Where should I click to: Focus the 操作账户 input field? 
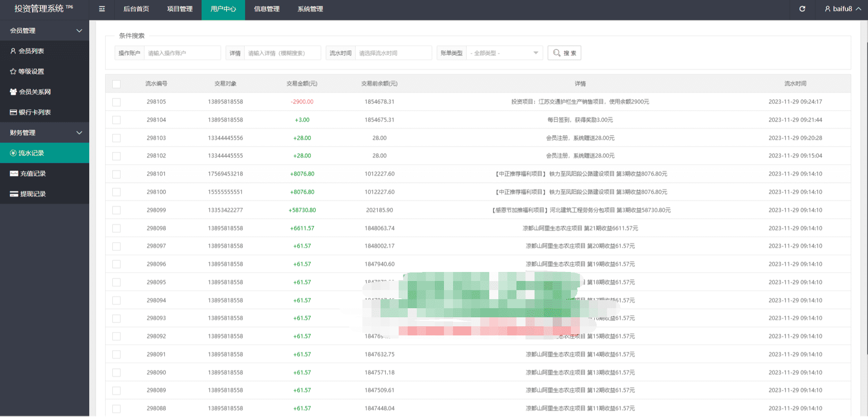tap(182, 53)
